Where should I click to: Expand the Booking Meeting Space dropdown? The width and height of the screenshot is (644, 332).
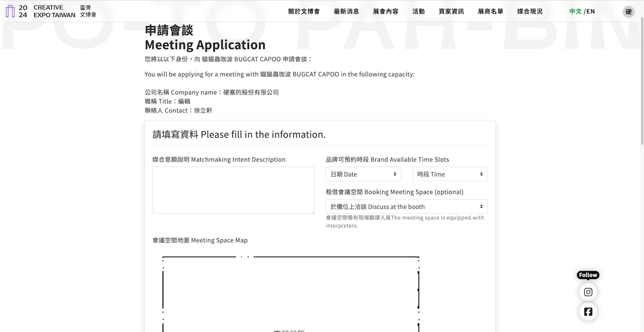(x=407, y=206)
